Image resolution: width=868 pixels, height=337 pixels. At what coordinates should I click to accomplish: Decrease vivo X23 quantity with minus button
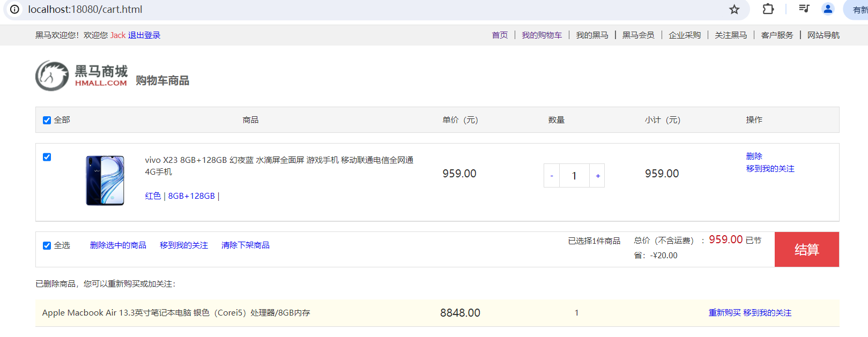tap(552, 176)
